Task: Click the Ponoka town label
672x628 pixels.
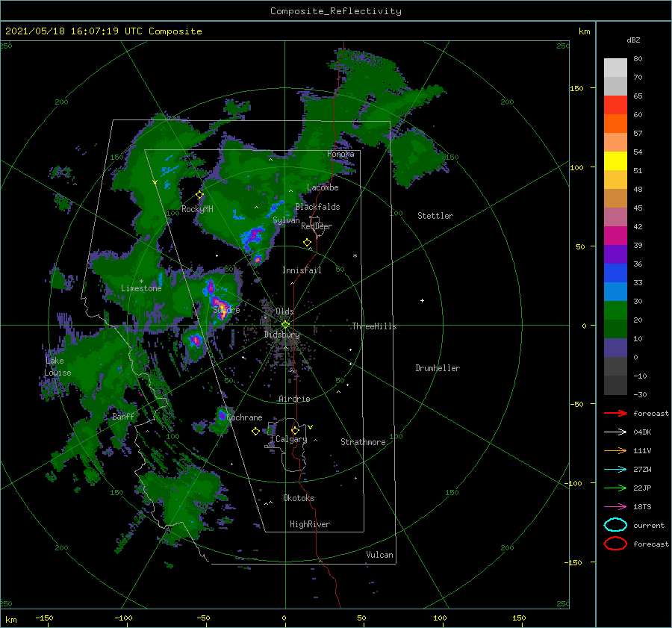Action: [x=340, y=154]
